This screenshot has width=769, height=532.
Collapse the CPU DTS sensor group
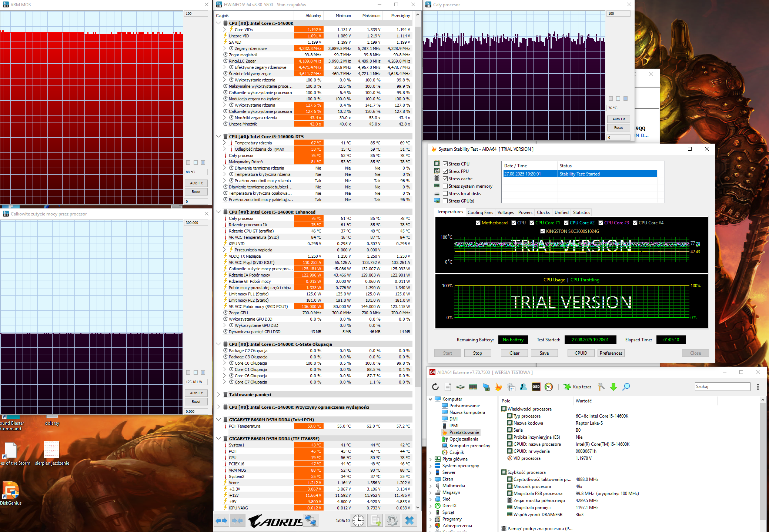point(218,137)
